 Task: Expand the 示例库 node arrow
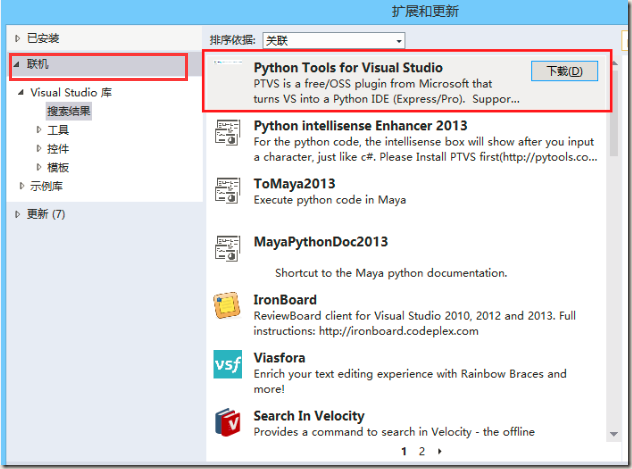coord(22,186)
